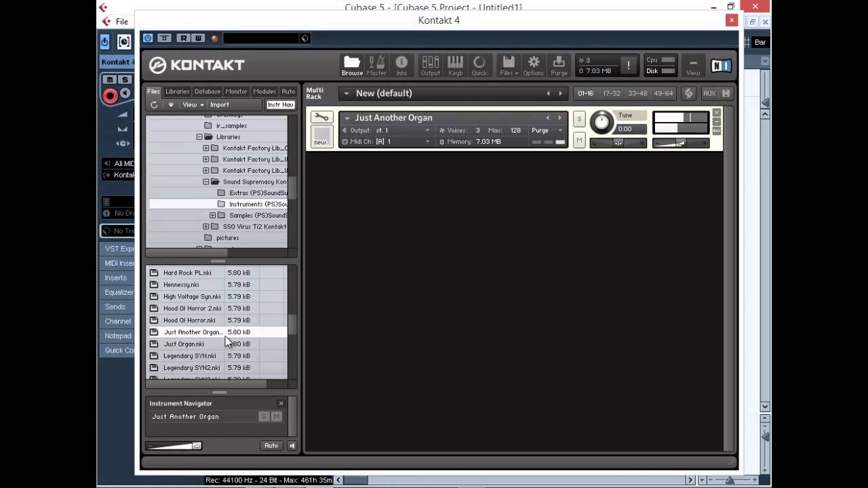Open the Master editor metronome icon
This screenshot has height=488, width=868.
[376, 65]
